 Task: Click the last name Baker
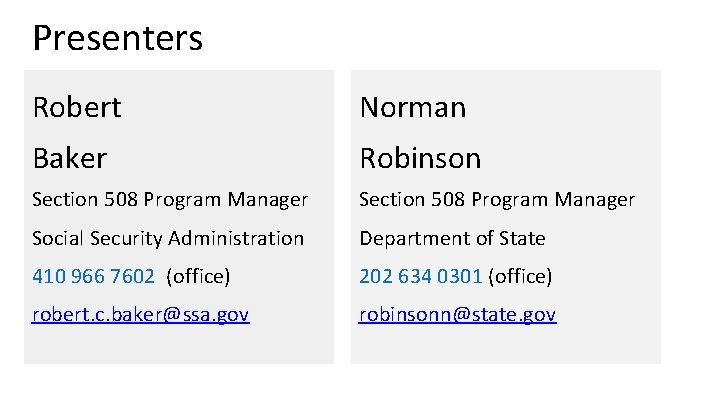pos(69,158)
